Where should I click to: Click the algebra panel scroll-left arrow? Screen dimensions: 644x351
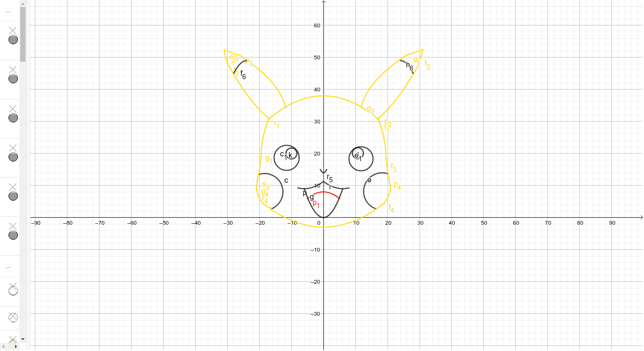[x=3, y=346]
